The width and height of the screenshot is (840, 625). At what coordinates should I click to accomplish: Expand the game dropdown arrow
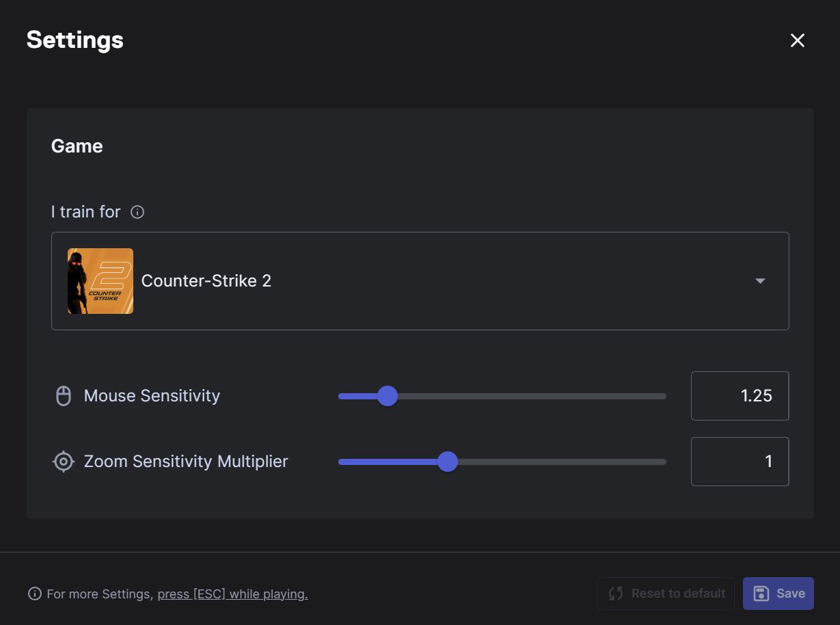[760, 281]
